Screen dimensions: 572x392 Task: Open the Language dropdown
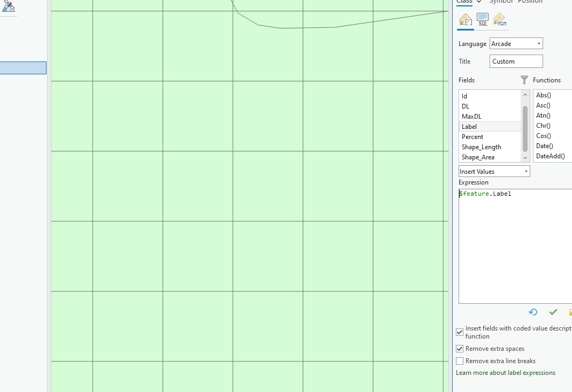click(x=538, y=43)
